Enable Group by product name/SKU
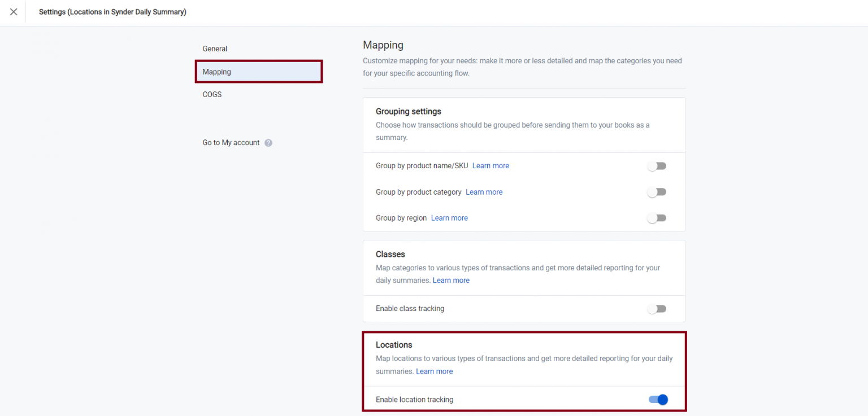This screenshot has height=416, width=868. pyautogui.click(x=656, y=165)
